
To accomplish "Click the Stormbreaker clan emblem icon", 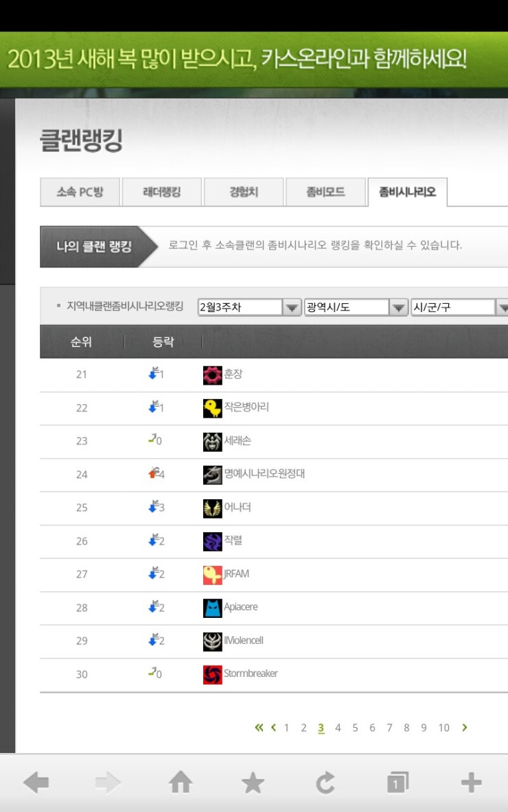I will [x=213, y=674].
